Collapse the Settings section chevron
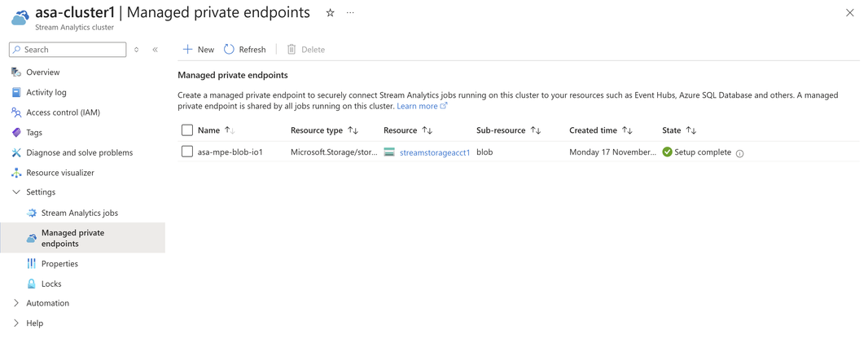 point(16,192)
